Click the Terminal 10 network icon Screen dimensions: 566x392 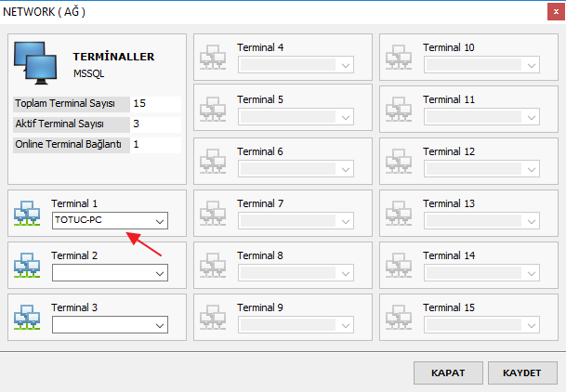tap(399, 57)
